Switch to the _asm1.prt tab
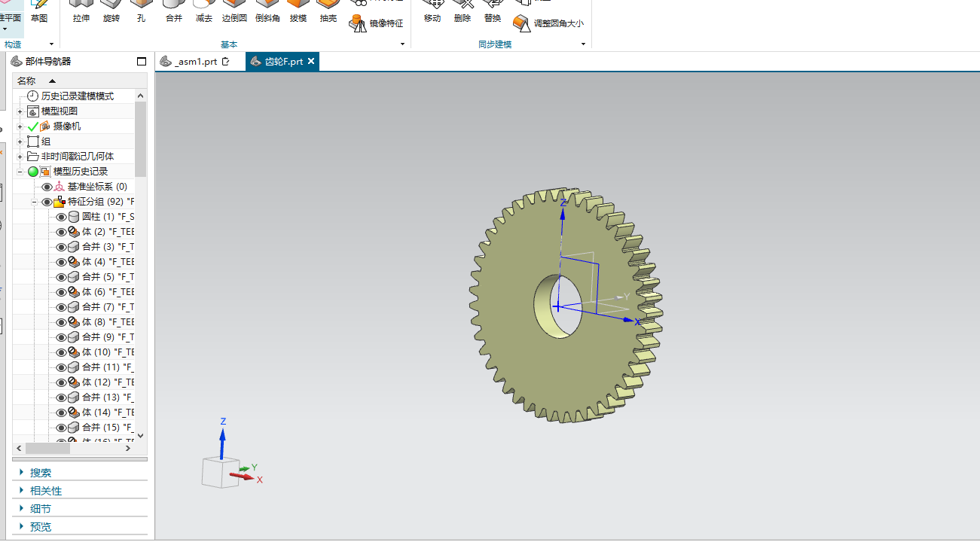This screenshot has height=545, width=980. (195, 62)
